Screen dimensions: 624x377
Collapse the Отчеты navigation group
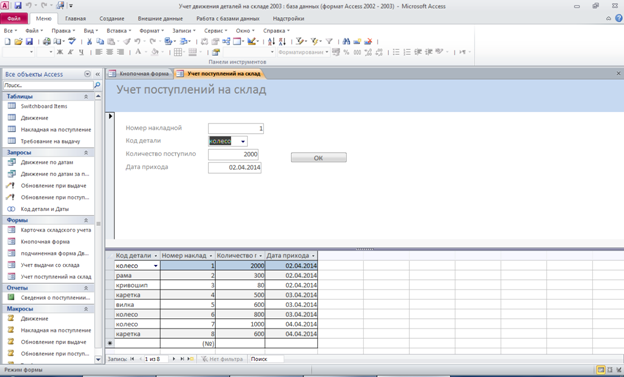click(x=86, y=288)
